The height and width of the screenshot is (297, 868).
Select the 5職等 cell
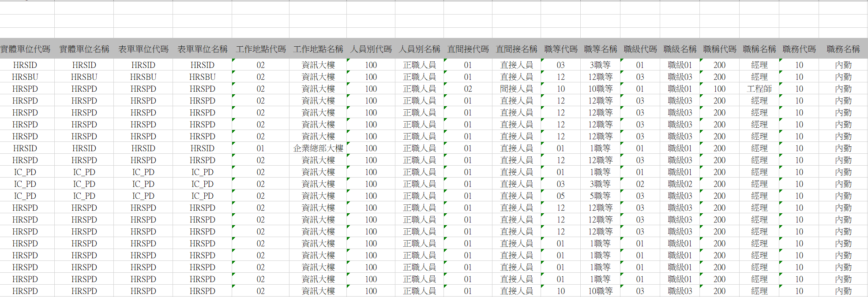(600, 196)
